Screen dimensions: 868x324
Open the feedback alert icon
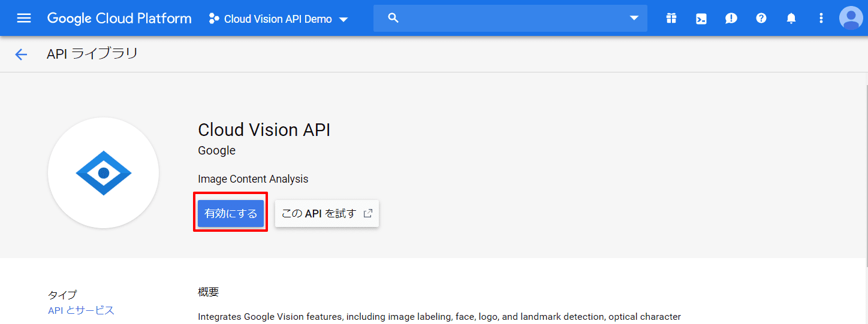731,19
